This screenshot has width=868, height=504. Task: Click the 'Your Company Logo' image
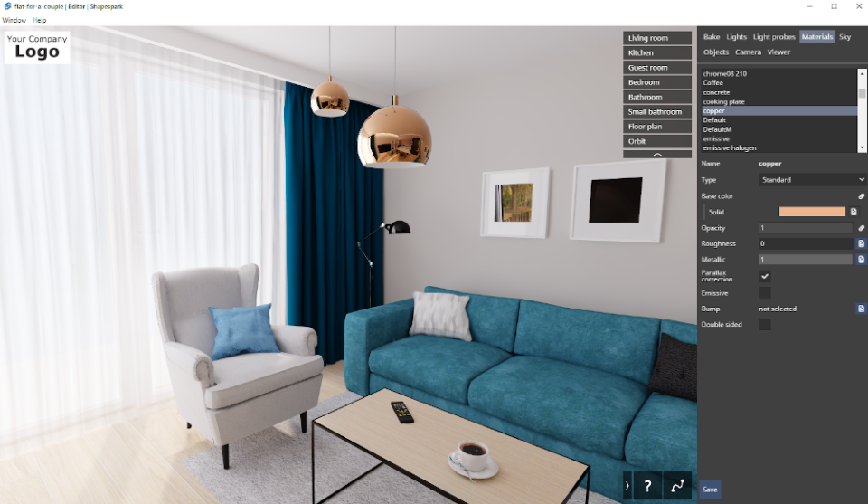pos(37,47)
